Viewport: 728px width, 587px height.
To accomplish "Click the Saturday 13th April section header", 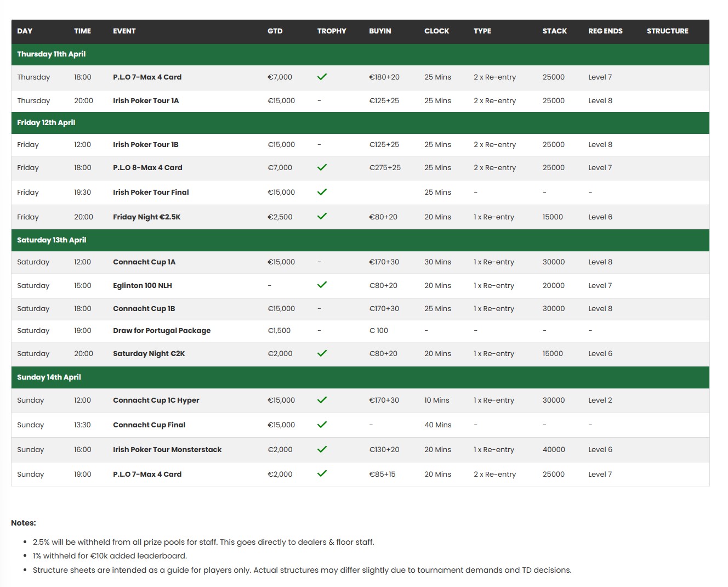I will click(x=52, y=240).
